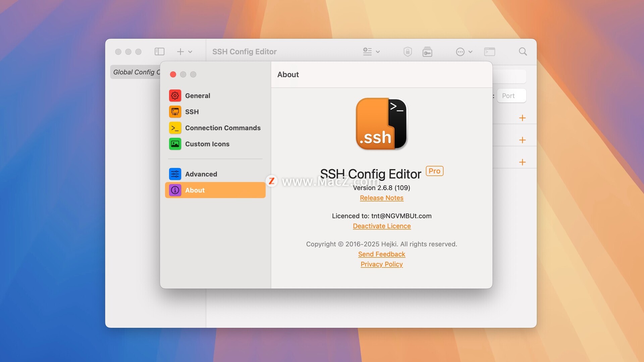
Task: Click the key manager icon in toolbar
Action: [x=427, y=52]
